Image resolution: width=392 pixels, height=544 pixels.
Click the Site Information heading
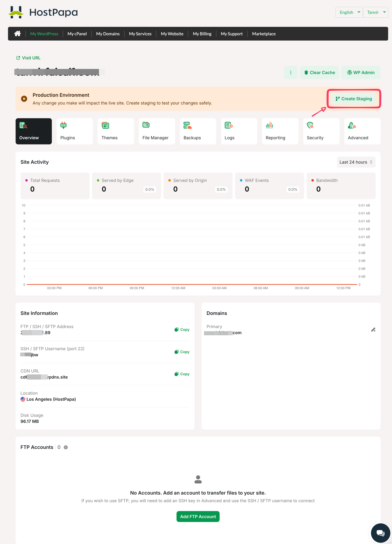click(x=39, y=313)
